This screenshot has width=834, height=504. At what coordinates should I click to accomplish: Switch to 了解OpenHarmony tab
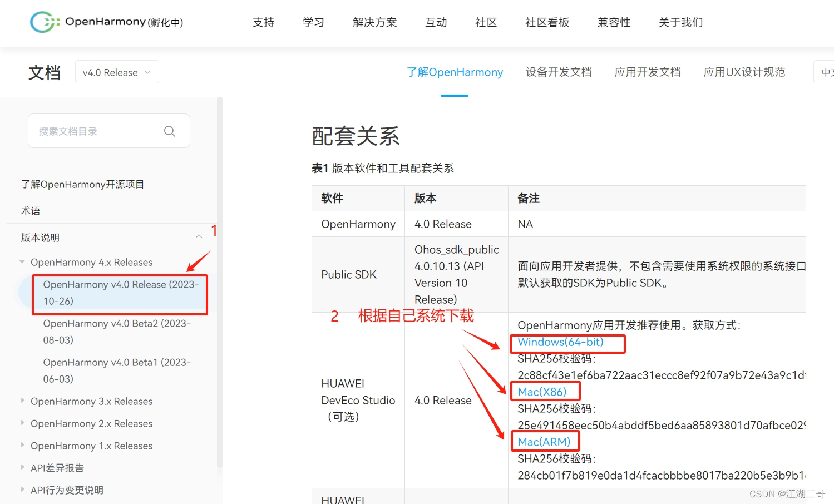click(455, 72)
